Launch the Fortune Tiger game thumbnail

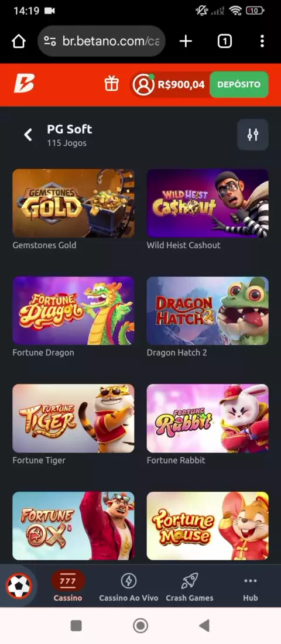tap(73, 418)
